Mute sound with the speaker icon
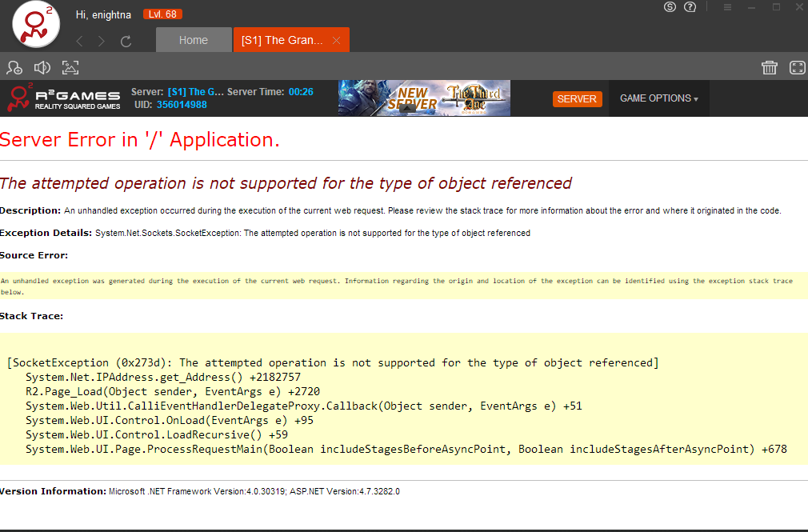The height and width of the screenshot is (532, 808). tap(42, 68)
